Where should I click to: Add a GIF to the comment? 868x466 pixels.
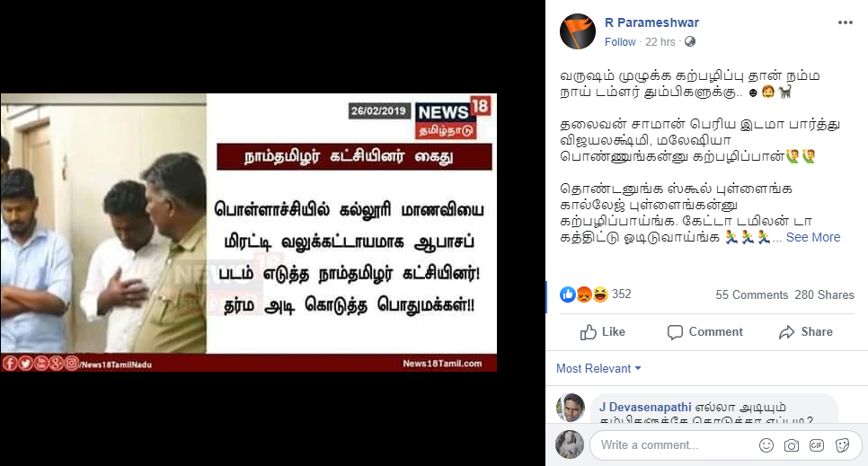[x=817, y=445]
